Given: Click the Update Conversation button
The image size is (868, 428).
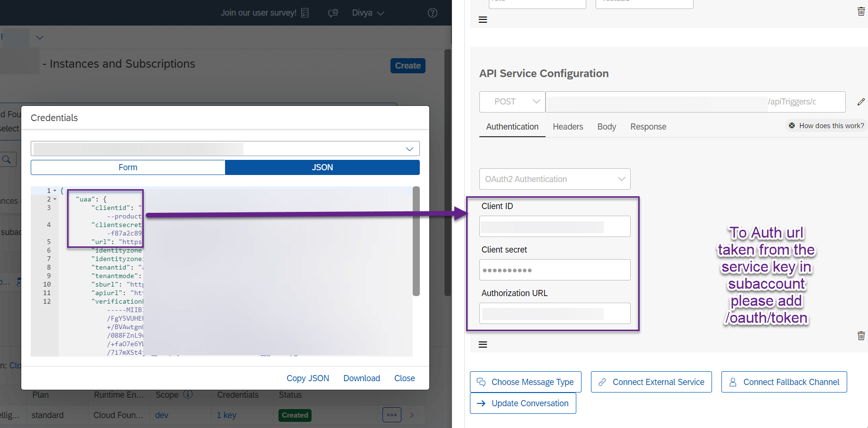Looking at the screenshot, I should (522, 403).
